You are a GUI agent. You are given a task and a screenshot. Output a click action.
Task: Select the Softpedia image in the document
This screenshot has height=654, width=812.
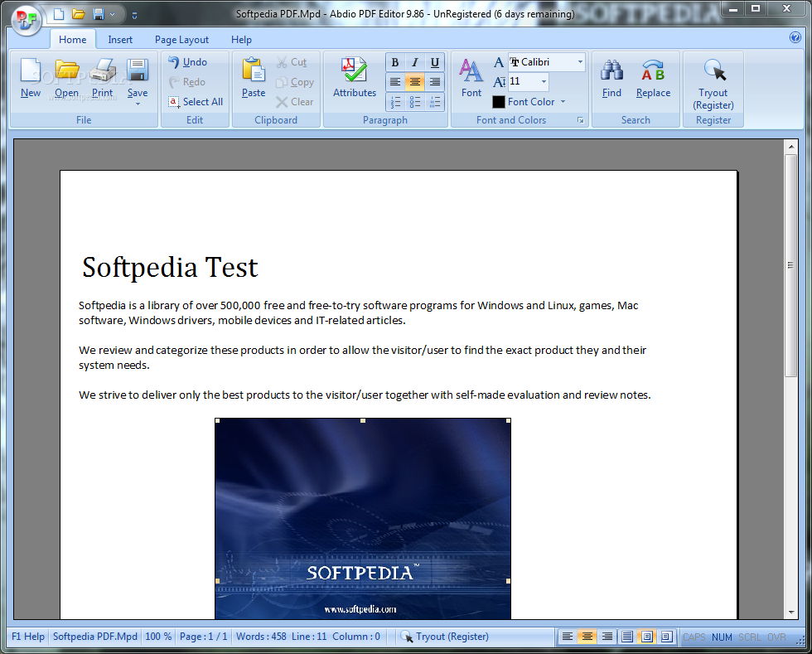pyautogui.click(x=363, y=518)
